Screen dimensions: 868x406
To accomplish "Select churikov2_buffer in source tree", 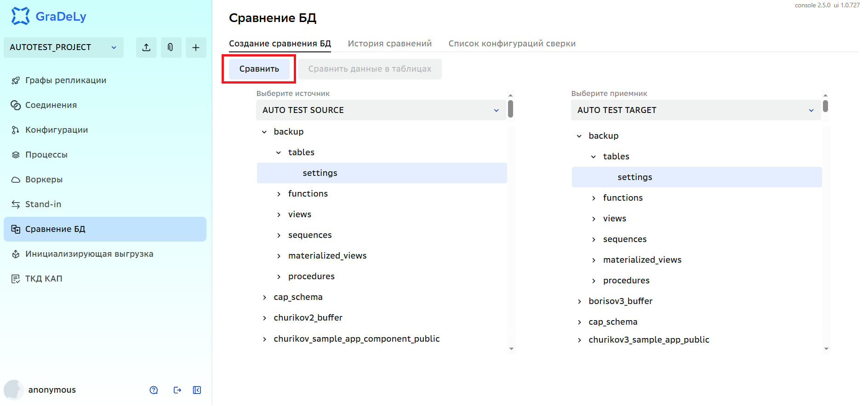I will click(x=308, y=318).
